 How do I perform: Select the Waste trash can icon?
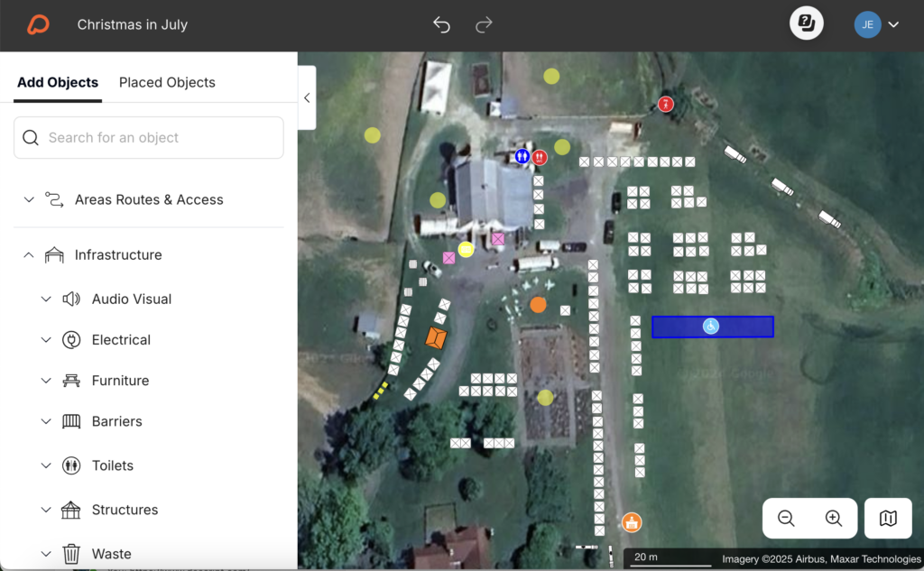(x=70, y=553)
